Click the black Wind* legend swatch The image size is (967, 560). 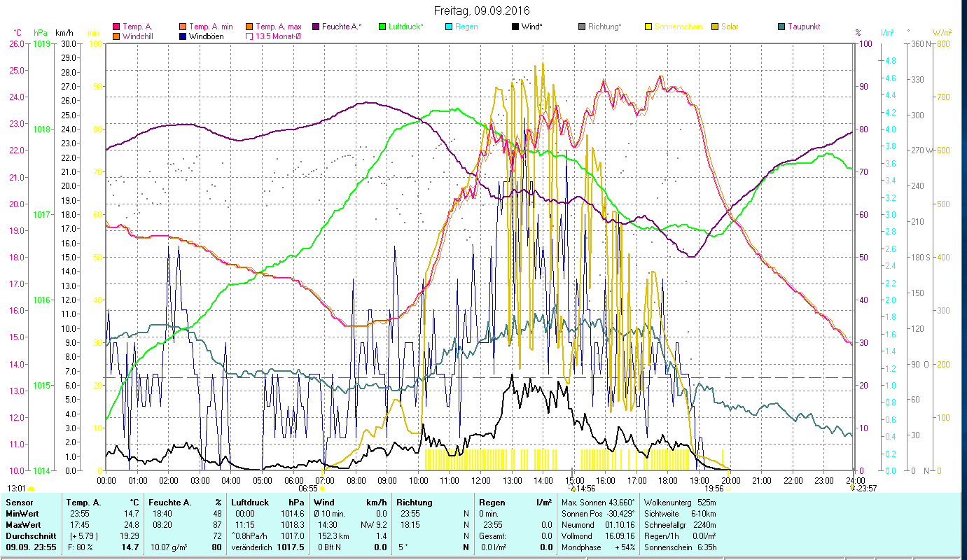point(515,27)
